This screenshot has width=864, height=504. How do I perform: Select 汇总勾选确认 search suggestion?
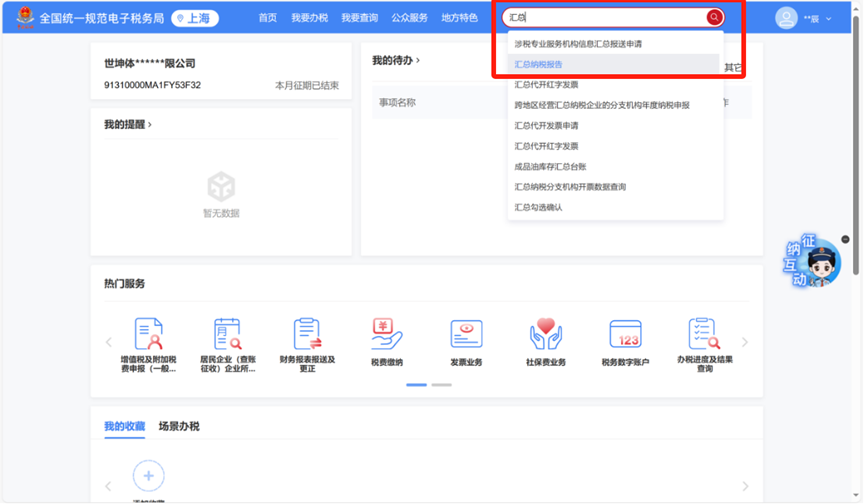click(x=539, y=207)
